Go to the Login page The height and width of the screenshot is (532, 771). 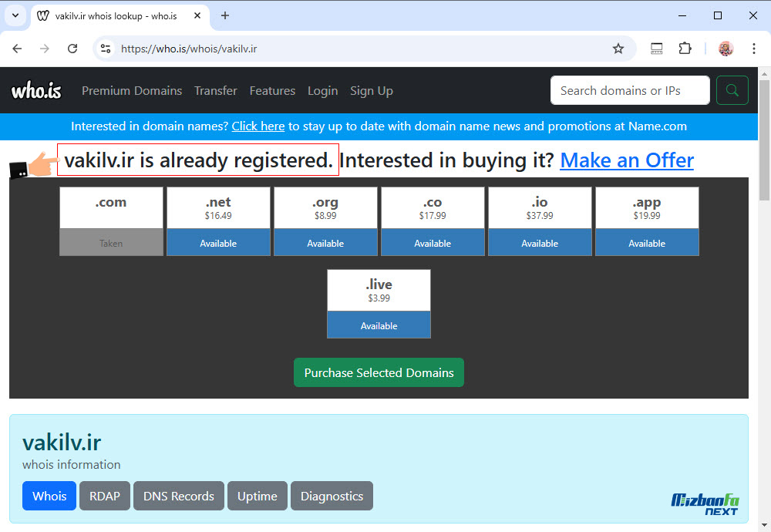pyautogui.click(x=322, y=91)
